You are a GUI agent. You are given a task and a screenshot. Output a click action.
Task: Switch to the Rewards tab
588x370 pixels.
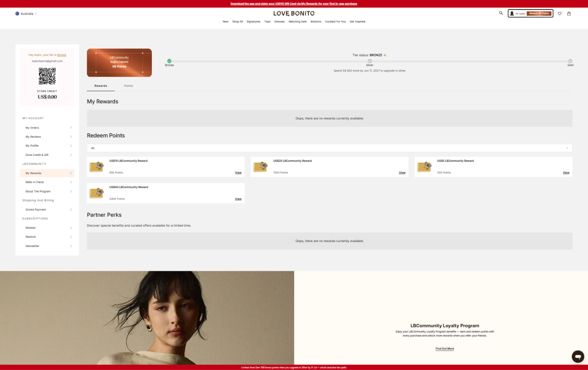coord(101,86)
